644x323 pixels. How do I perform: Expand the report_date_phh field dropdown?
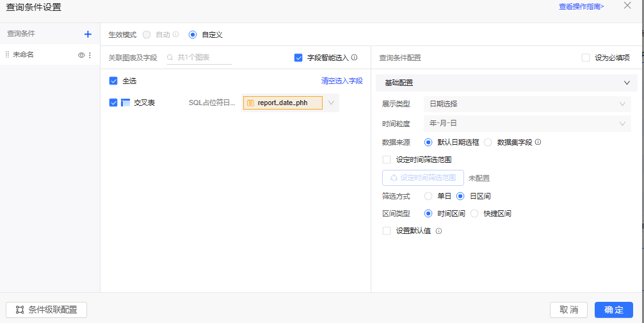click(331, 103)
